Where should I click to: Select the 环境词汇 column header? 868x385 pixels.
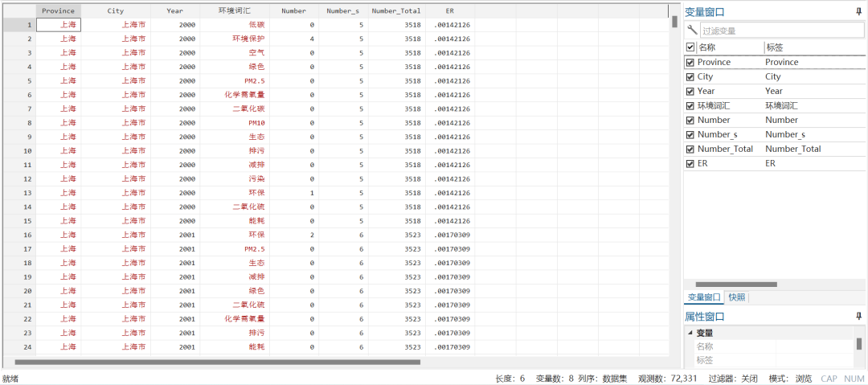pos(235,10)
